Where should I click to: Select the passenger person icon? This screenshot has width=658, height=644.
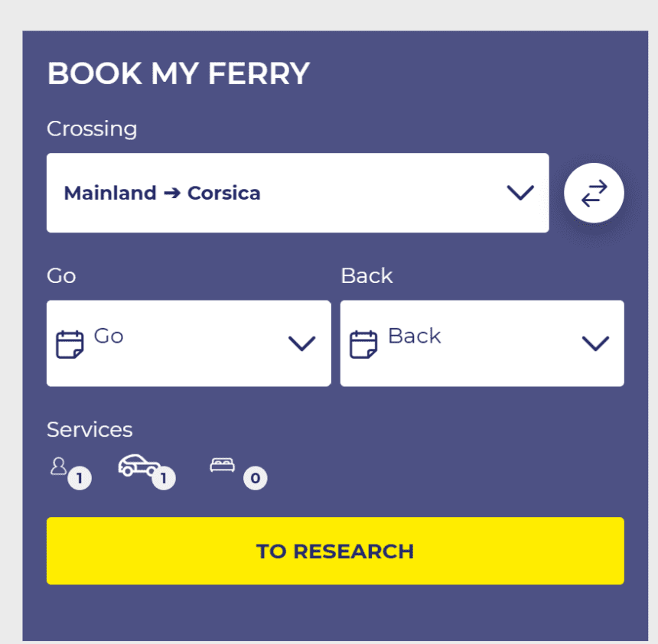tap(58, 466)
